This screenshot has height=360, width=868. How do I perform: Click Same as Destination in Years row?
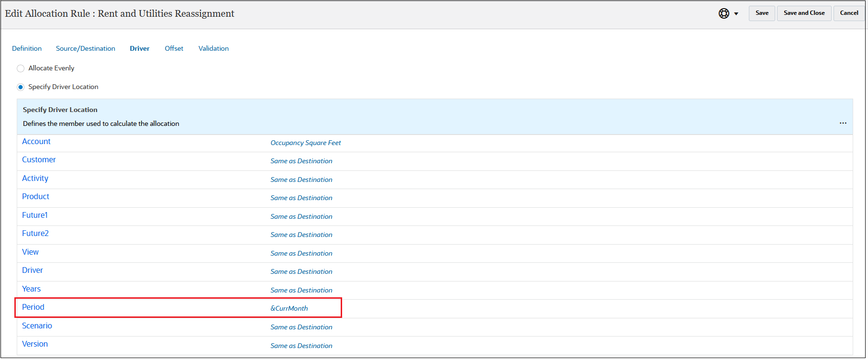301,291
